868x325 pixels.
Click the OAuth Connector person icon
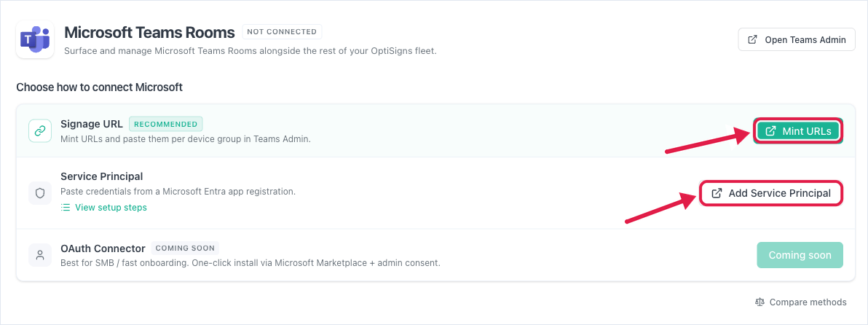pyautogui.click(x=40, y=255)
